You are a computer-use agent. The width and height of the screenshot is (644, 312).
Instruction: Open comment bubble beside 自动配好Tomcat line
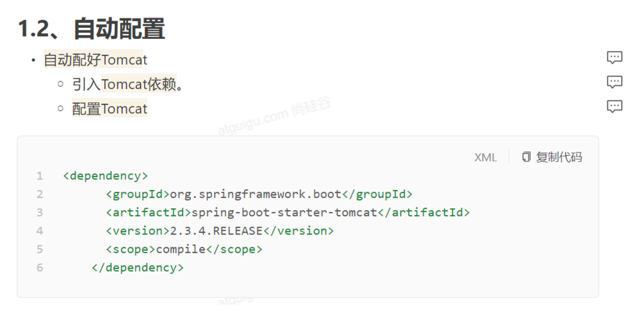pos(614,57)
